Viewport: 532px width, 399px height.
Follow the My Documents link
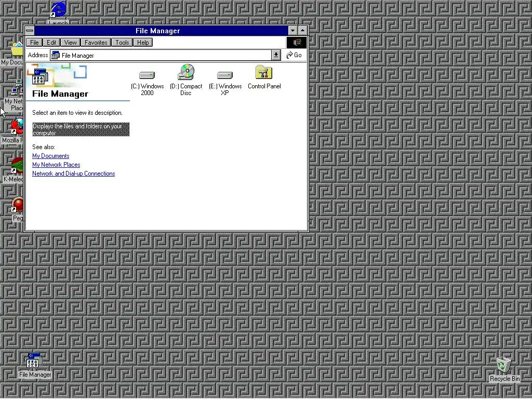point(51,156)
